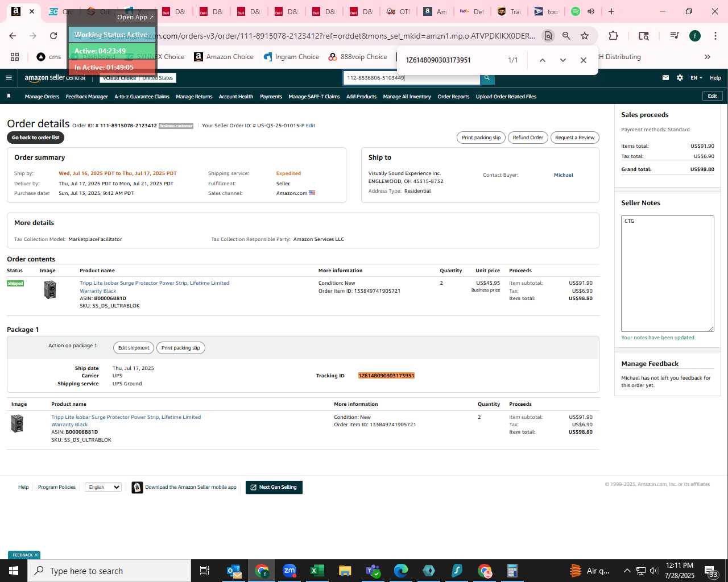Viewport: 728px width, 582px height.
Task: Open the Chrome three-dot menu
Action: tap(715, 36)
